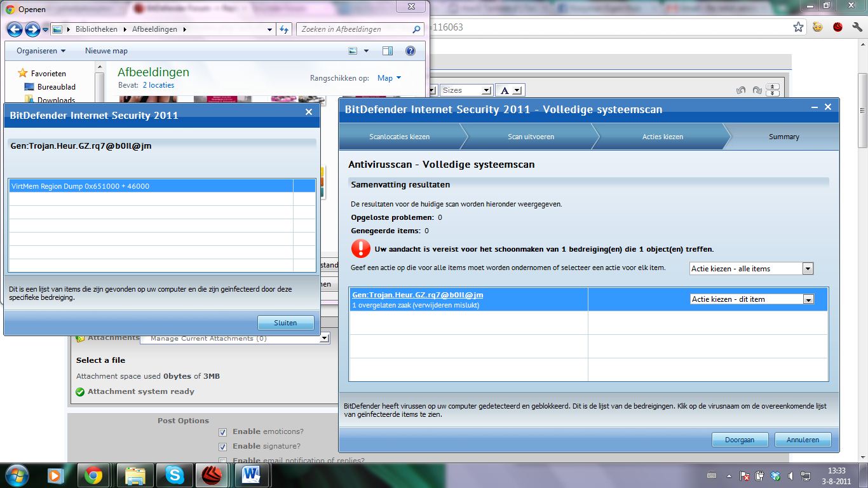The height and width of the screenshot is (488, 868).
Task: Click the Chrome address bar URL field
Action: (610, 27)
